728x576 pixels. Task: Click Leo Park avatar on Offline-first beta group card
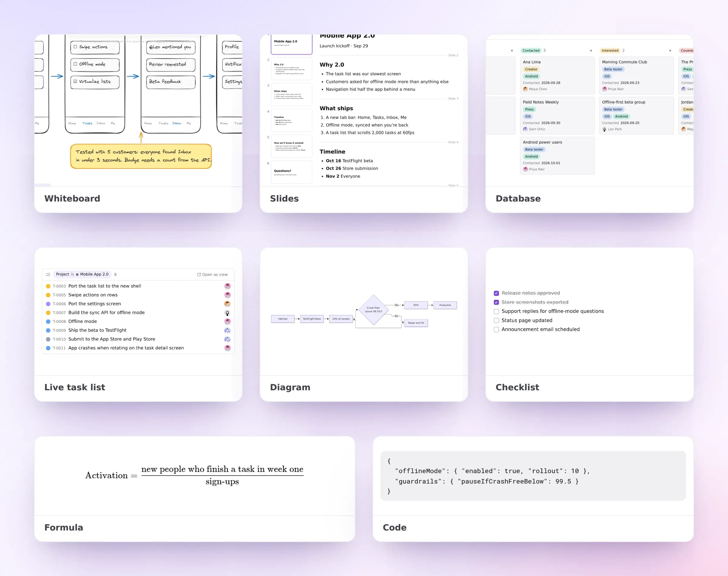coord(604,129)
